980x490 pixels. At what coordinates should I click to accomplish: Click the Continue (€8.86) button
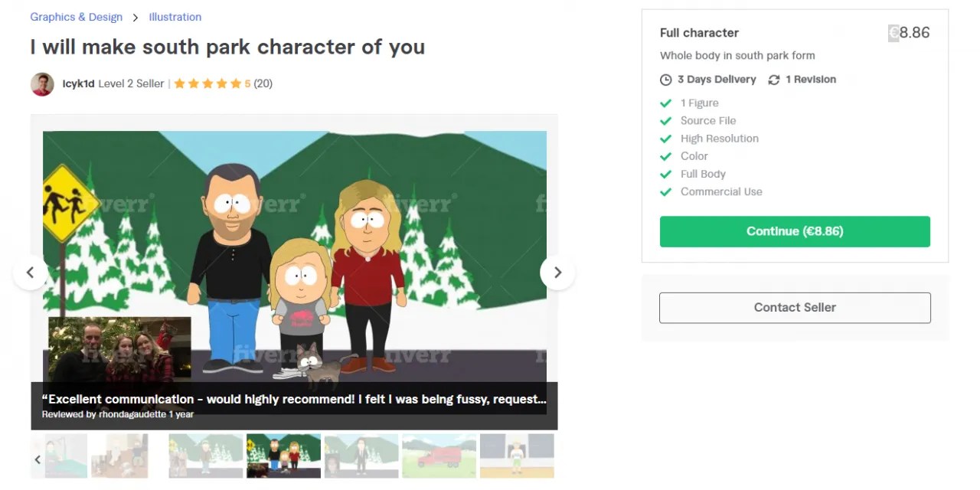pyautogui.click(x=795, y=231)
